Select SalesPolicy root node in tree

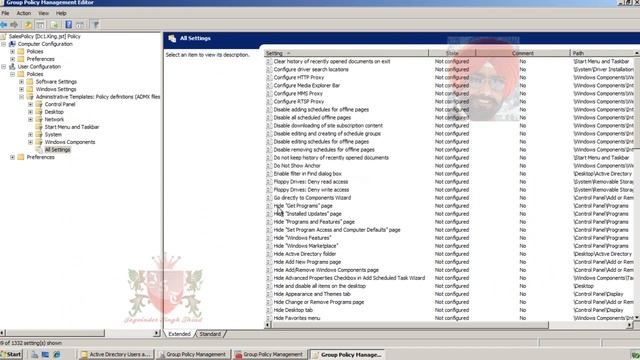point(44,36)
